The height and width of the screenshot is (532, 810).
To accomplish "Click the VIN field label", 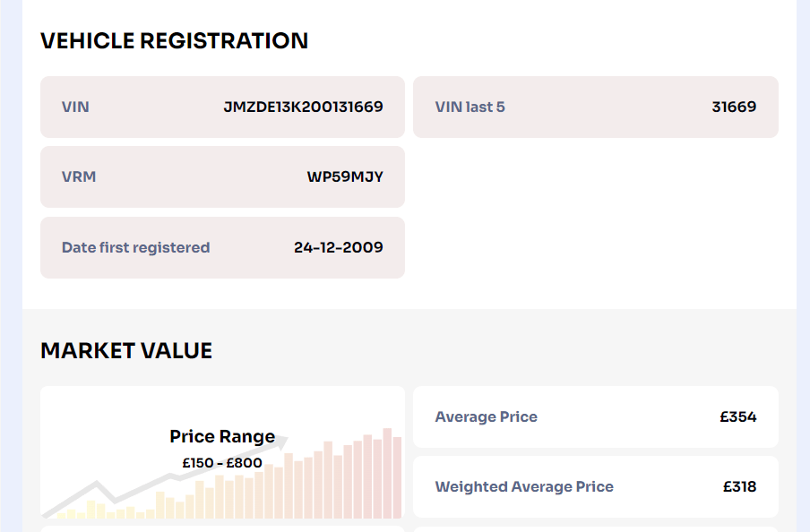I will (x=73, y=107).
